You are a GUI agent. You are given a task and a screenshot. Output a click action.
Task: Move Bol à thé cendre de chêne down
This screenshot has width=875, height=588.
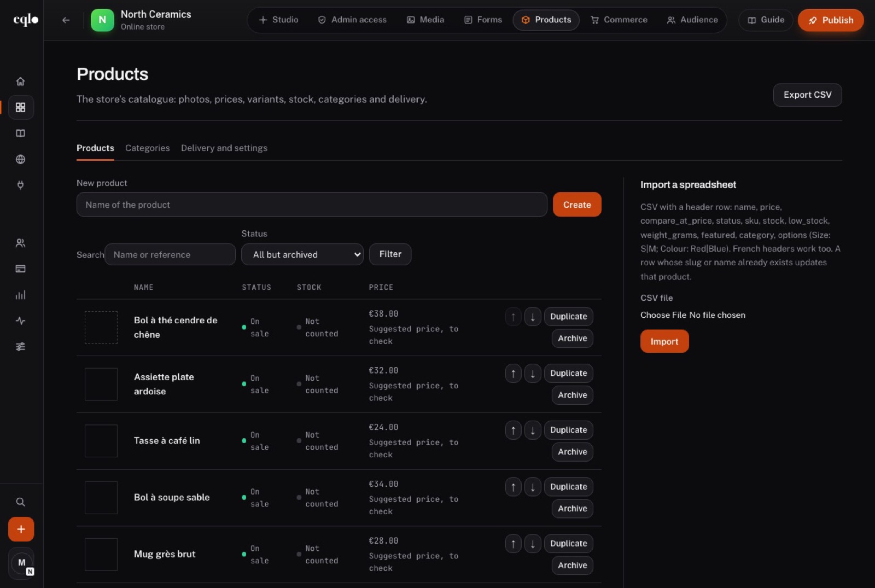(533, 317)
